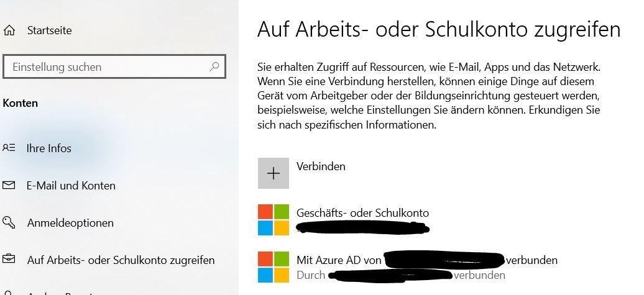The image size is (644, 295).
Task: Select the Ihre Infos person icon
Action: tap(9, 148)
